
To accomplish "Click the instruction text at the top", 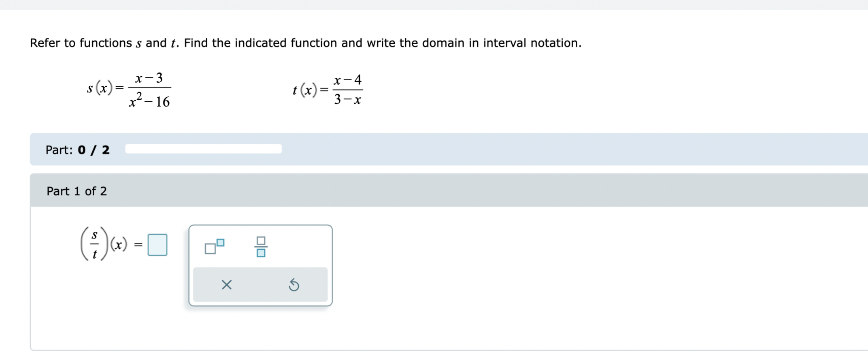I will point(306,43).
